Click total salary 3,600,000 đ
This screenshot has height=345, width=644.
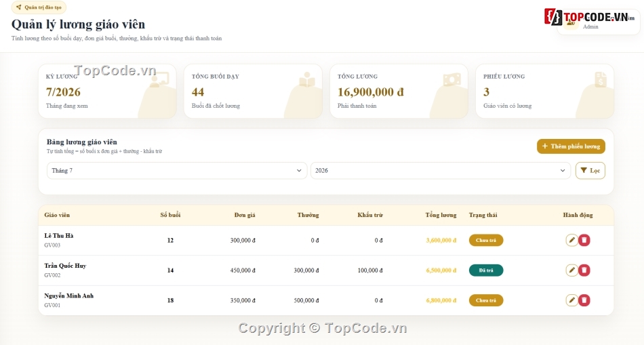441,240
